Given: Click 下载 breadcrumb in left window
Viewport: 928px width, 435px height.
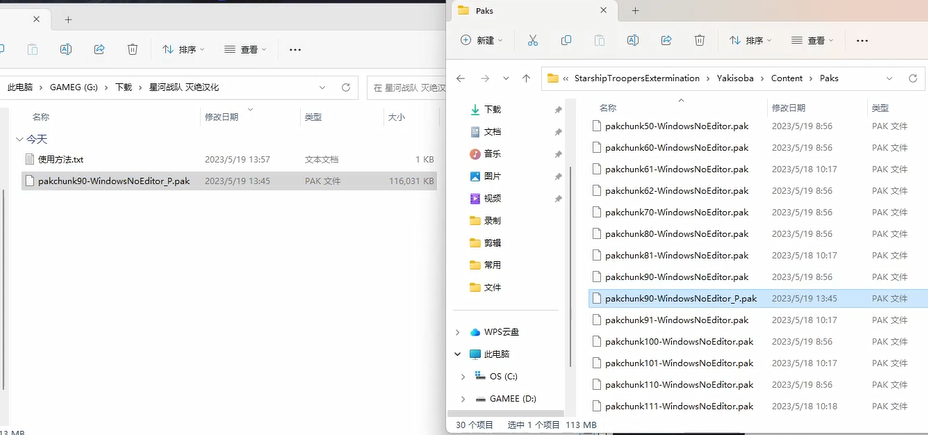Looking at the screenshot, I should 123,88.
